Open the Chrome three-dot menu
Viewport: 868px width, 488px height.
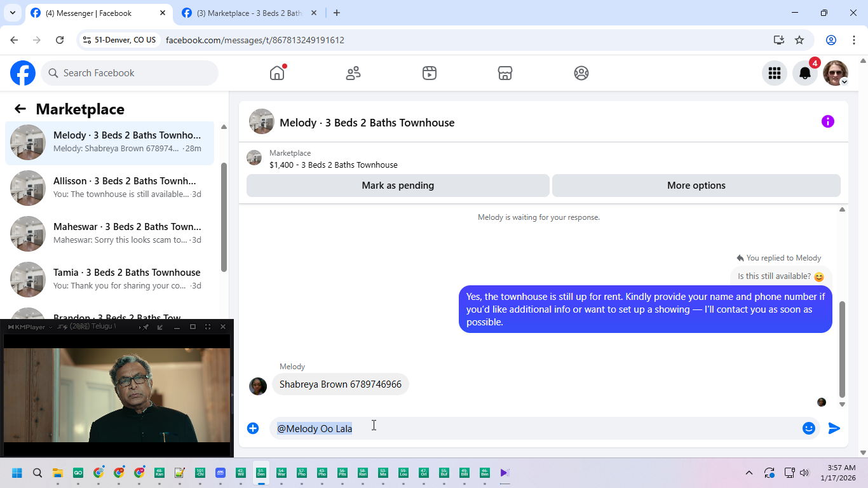pyautogui.click(x=854, y=40)
